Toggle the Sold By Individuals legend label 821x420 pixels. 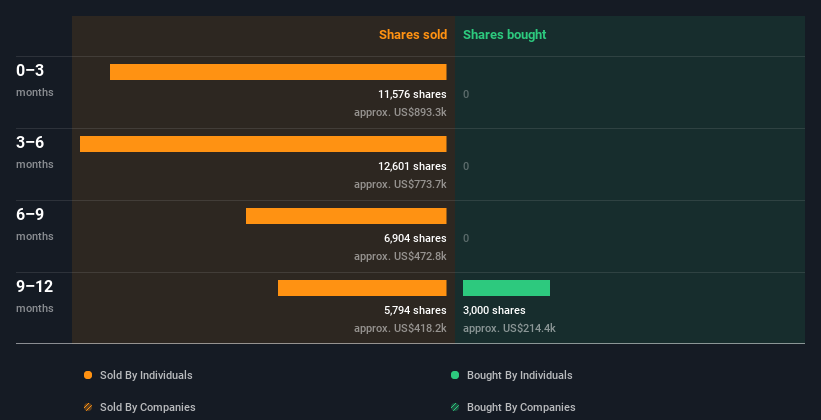pos(146,375)
